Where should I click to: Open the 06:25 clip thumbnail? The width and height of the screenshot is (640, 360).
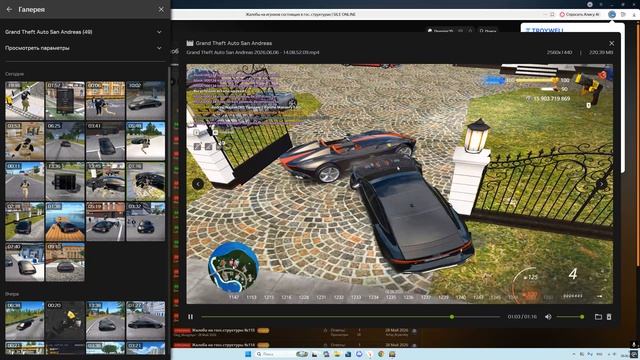click(x=65, y=141)
